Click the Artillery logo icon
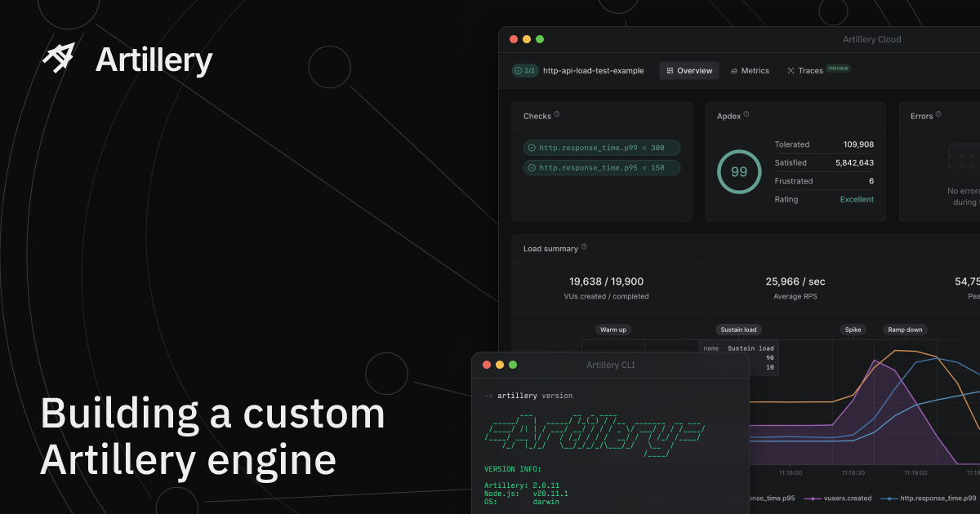 tap(58, 58)
